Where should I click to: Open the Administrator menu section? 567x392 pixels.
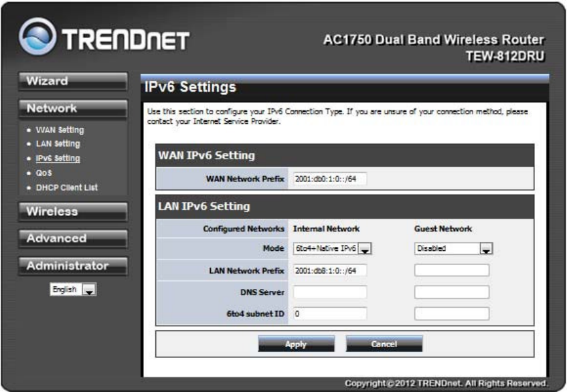click(x=73, y=266)
